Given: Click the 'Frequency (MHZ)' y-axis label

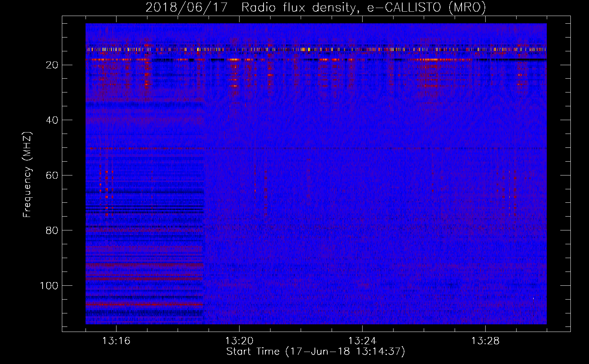Looking at the screenshot, I should (28, 174).
